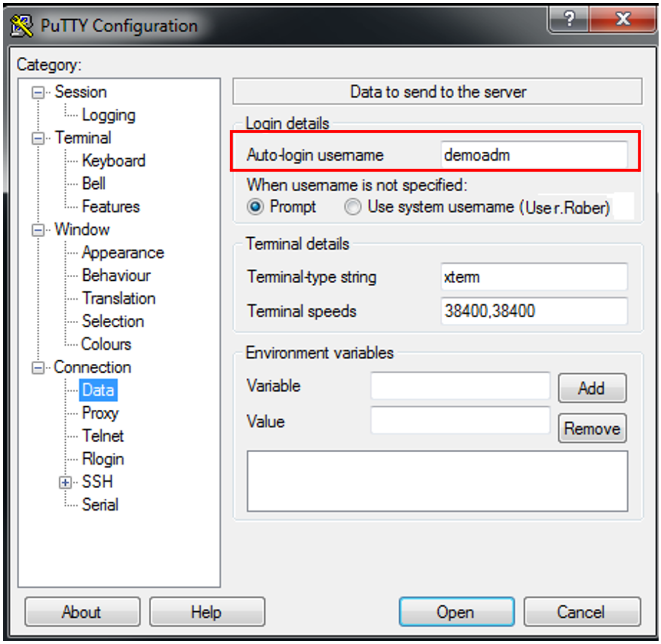The width and height of the screenshot is (661, 644).
Task: Click the Help button
Action: (x=207, y=612)
